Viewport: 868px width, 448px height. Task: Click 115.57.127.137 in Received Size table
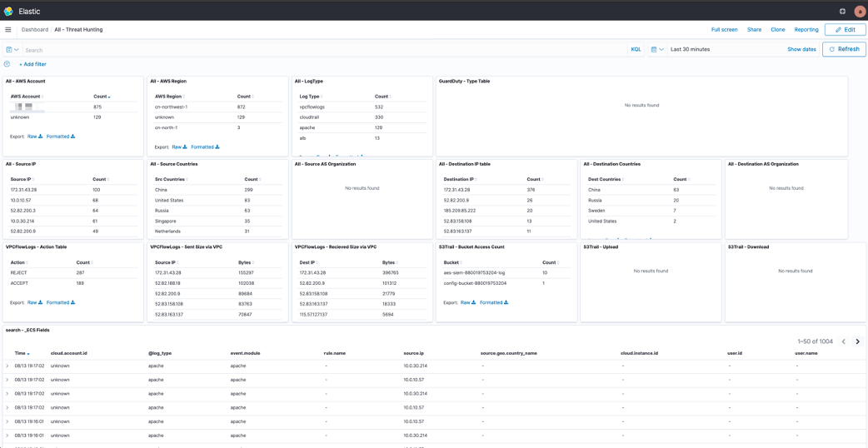(314, 314)
